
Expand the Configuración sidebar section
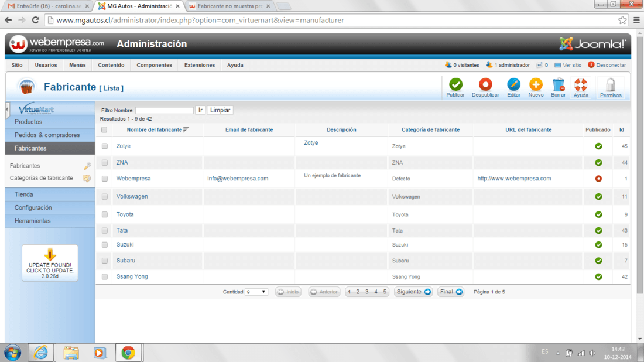(x=50, y=207)
